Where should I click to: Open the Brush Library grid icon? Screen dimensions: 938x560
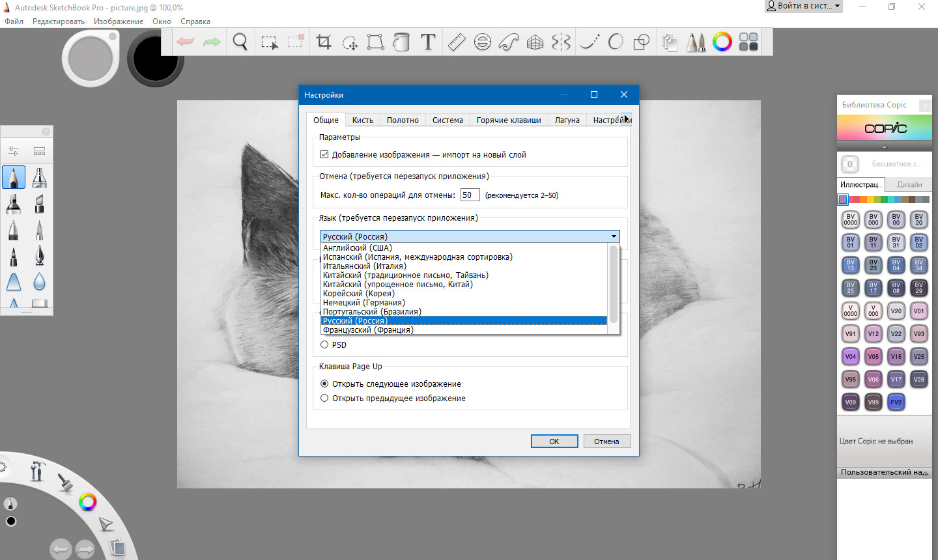40,151
